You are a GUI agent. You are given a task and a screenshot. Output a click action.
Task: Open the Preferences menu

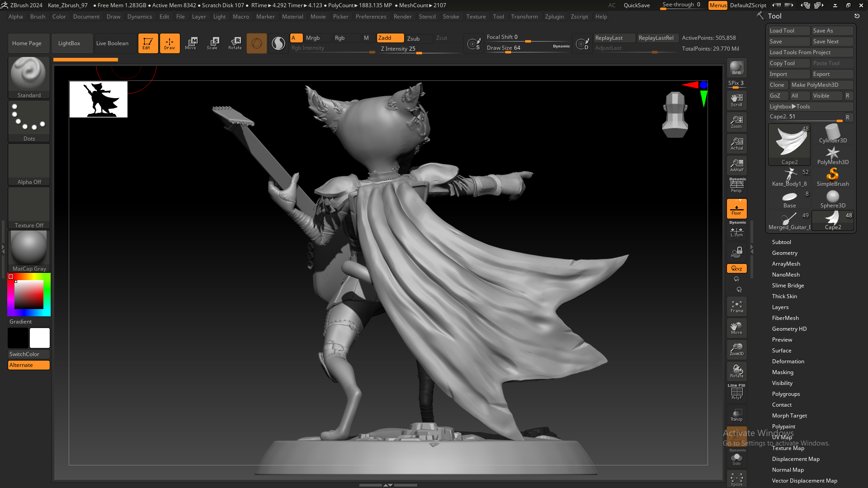[x=371, y=17]
